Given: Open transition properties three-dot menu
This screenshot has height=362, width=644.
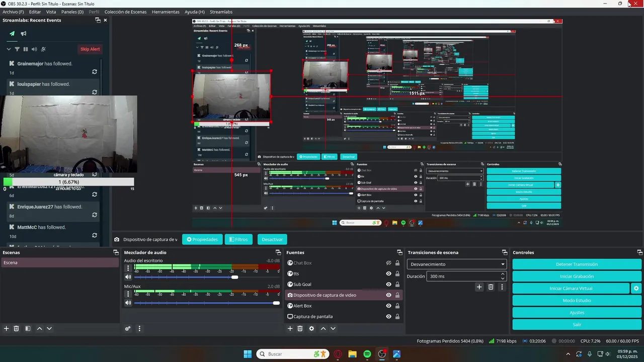Looking at the screenshot, I should [502, 287].
